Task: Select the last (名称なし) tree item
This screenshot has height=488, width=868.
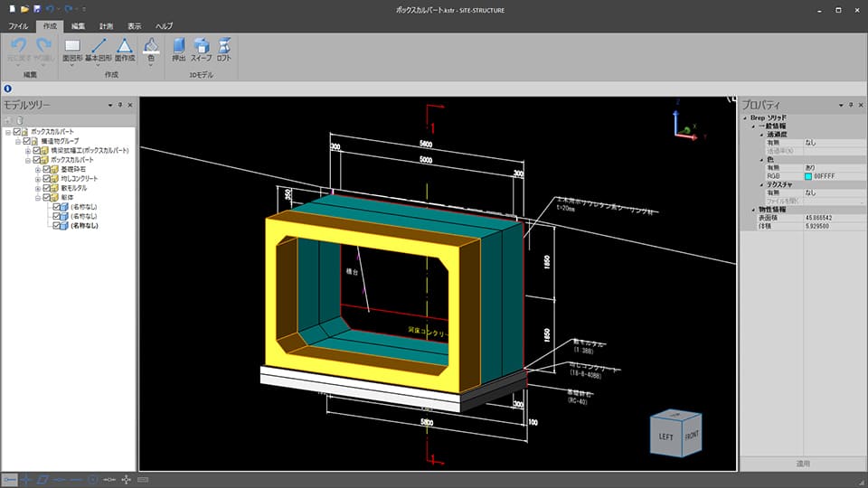Action: coord(84,226)
